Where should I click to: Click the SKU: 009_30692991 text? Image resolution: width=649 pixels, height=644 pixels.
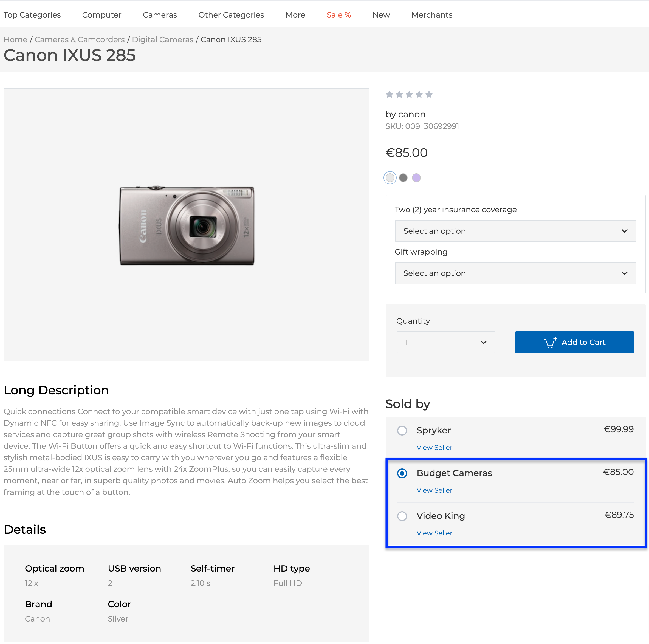(422, 126)
